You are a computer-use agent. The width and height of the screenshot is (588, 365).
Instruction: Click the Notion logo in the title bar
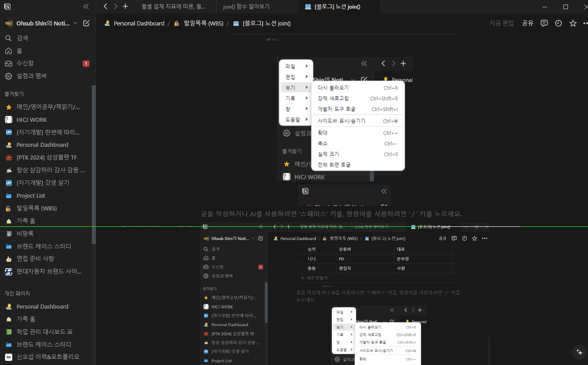(x=7, y=6)
